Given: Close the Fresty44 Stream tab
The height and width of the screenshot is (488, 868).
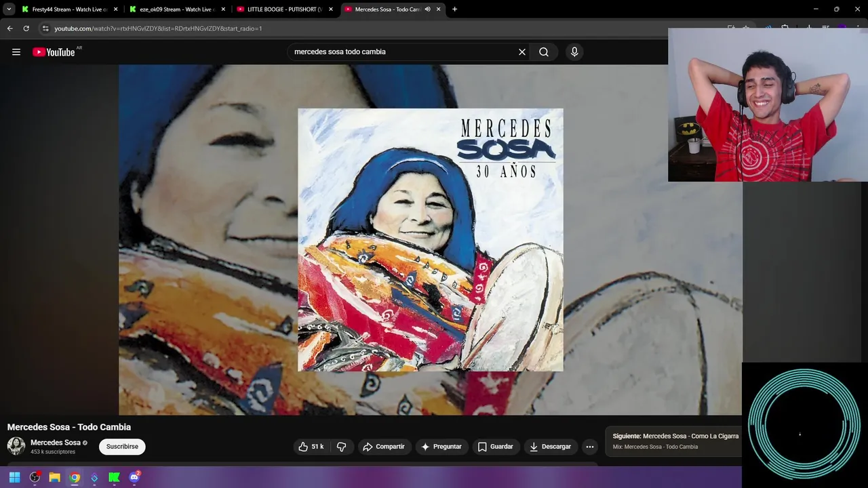Looking at the screenshot, I should pos(115,9).
